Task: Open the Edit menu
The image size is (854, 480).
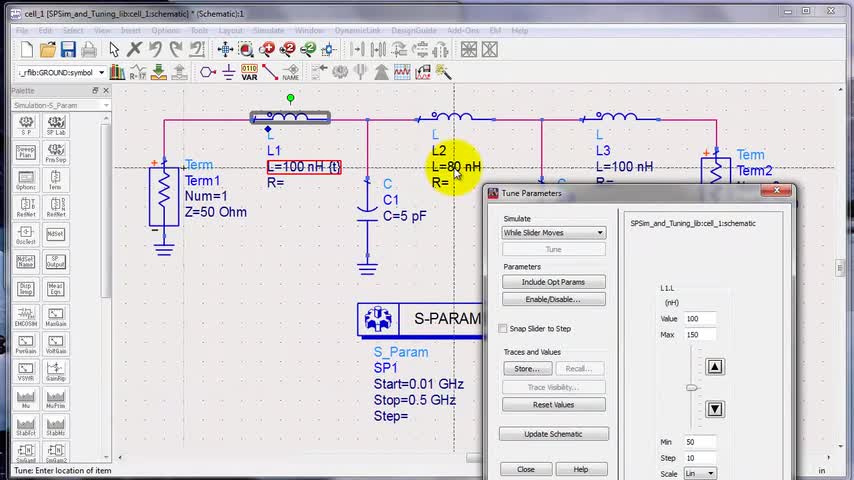Action: pos(45,31)
